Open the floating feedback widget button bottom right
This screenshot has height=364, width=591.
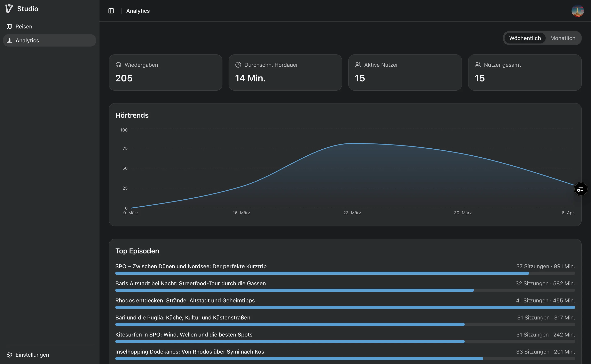tap(581, 189)
